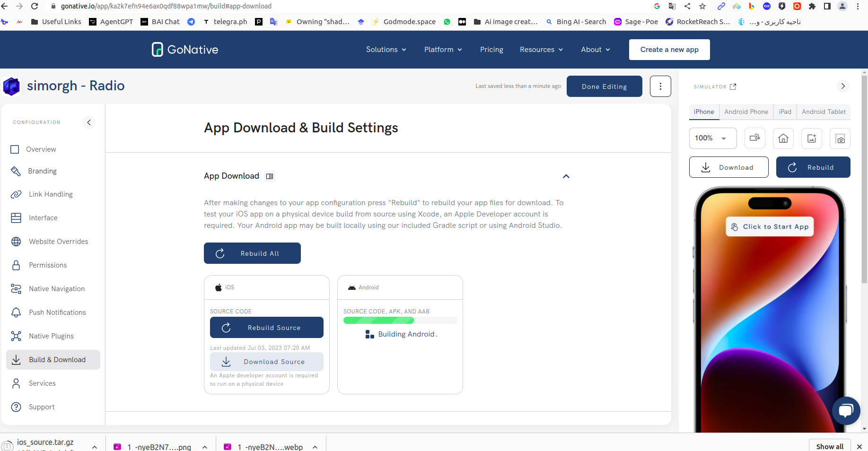Image resolution: width=868 pixels, height=451 pixels.
Task: Close the downloads bar
Action: [x=859, y=446]
